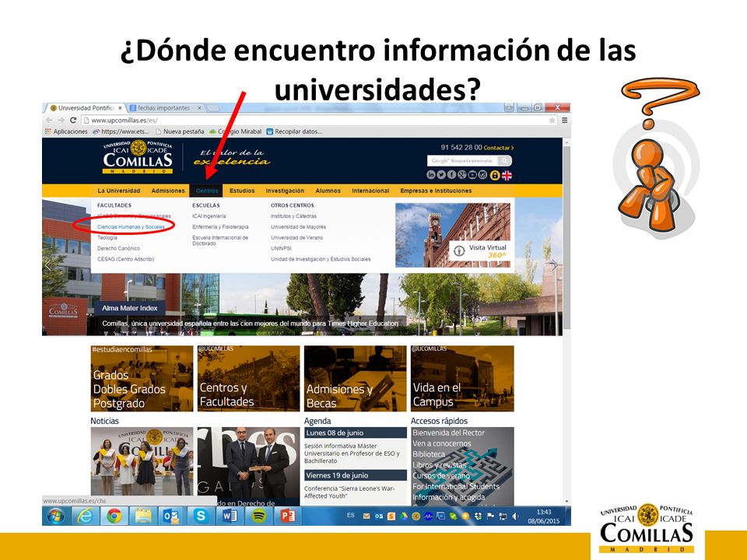747x560 pixels.
Task: Expand the Estudios menu
Action: tap(242, 191)
